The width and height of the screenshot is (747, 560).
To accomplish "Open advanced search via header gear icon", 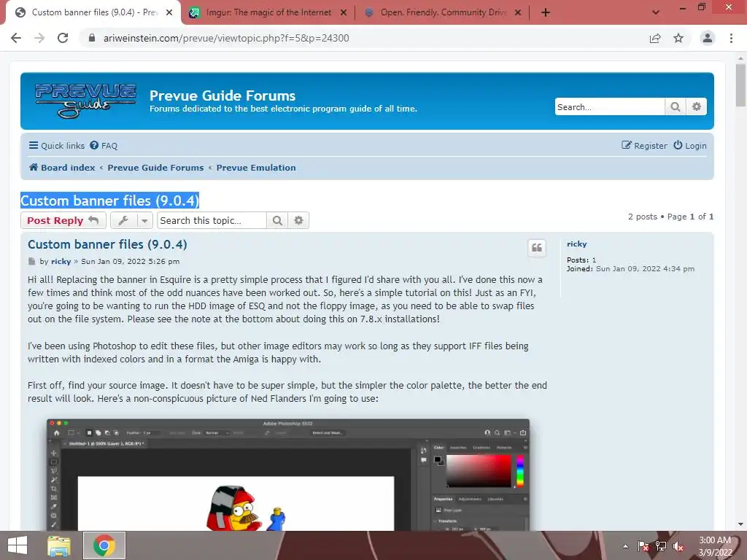I will pyautogui.click(x=697, y=106).
